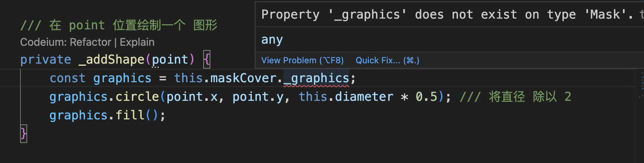644x163 pixels.
Task: Click the 'any' type in hover popup
Action: click(272, 40)
